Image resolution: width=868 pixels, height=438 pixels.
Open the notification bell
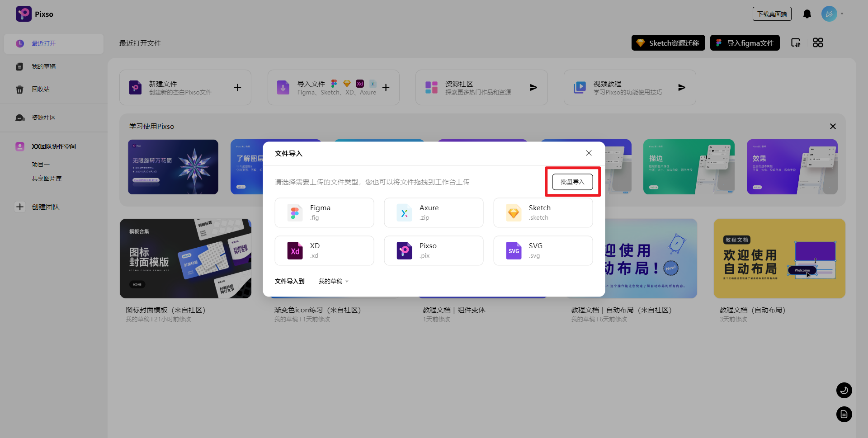[807, 14]
